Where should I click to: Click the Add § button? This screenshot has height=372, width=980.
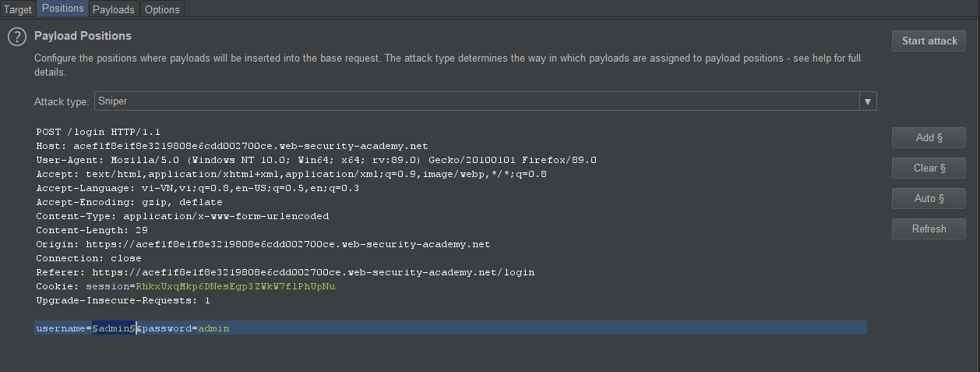pyautogui.click(x=929, y=138)
